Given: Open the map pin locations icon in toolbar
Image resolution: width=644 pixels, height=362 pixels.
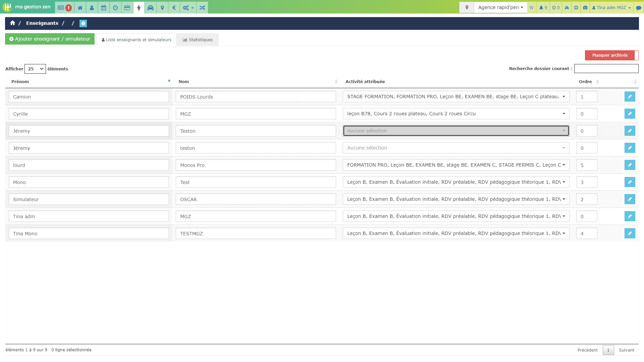Looking at the screenshot, I should click(x=162, y=8).
